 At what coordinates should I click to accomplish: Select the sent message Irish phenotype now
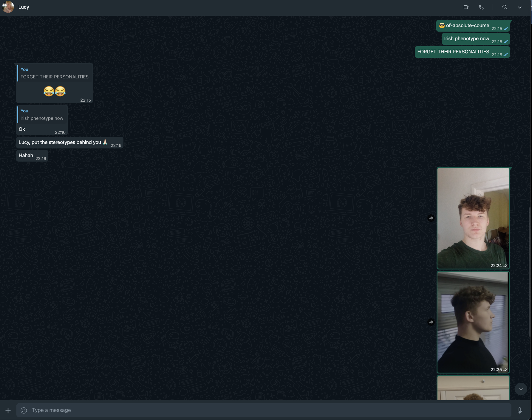tap(476, 39)
